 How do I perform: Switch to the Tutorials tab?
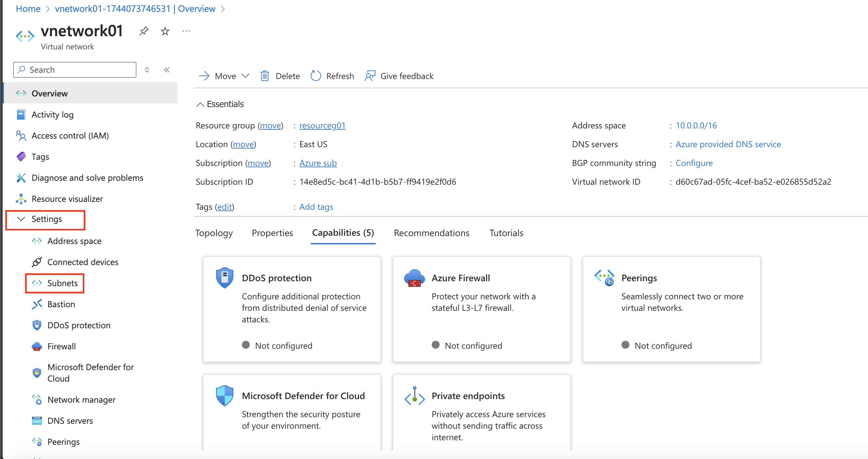(506, 233)
